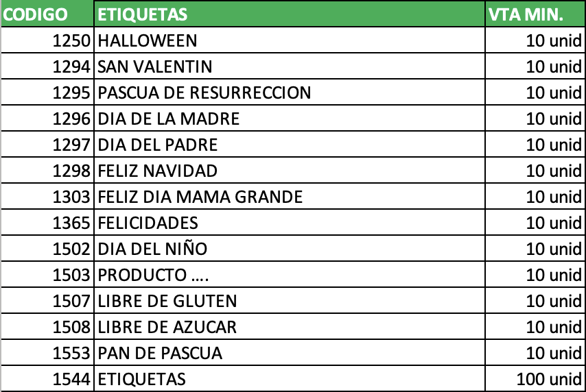Select the DIA DE LA MADRE cell
This screenshot has width=586, height=392.
pyautogui.click(x=290, y=119)
